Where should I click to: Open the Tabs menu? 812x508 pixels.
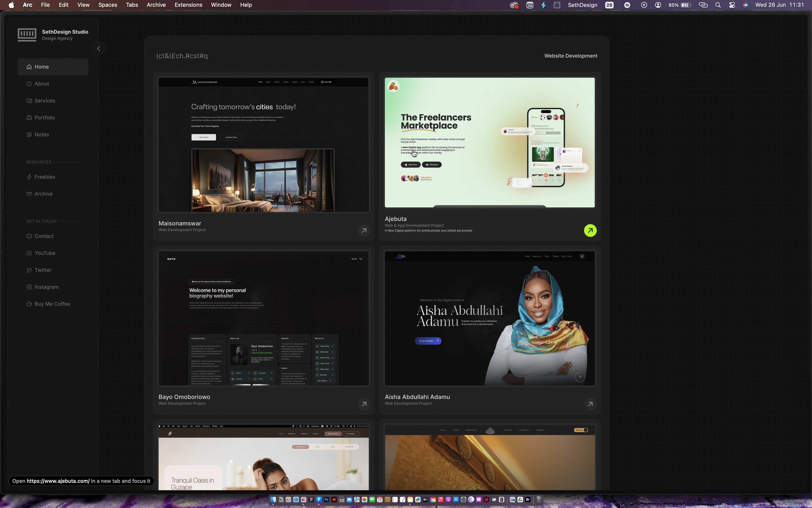coord(132,5)
